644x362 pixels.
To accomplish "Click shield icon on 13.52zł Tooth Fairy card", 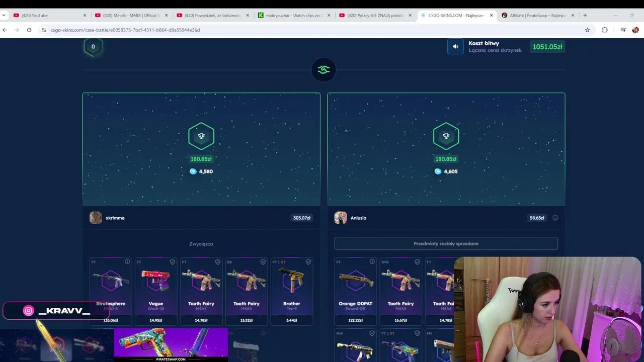I will click(263, 261).
